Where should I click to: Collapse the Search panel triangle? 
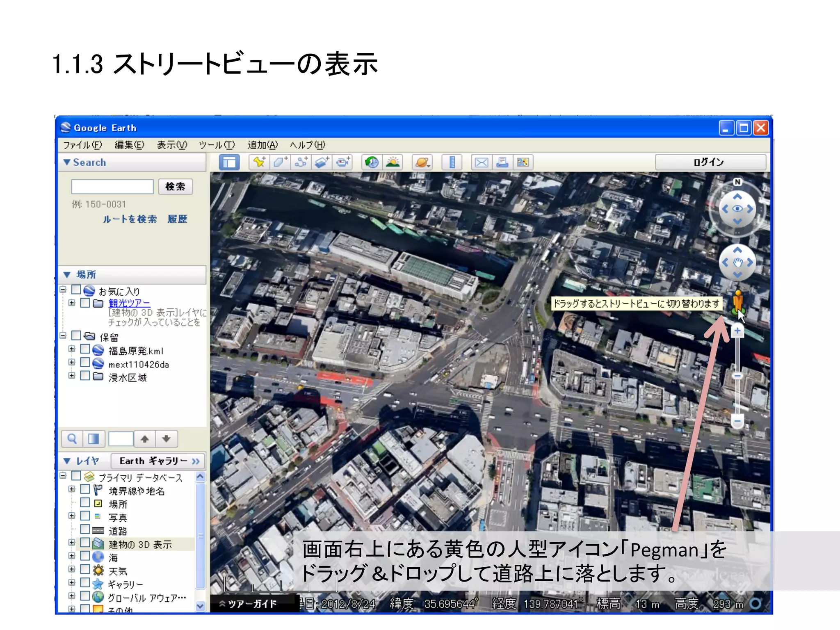tap(67, 162)
